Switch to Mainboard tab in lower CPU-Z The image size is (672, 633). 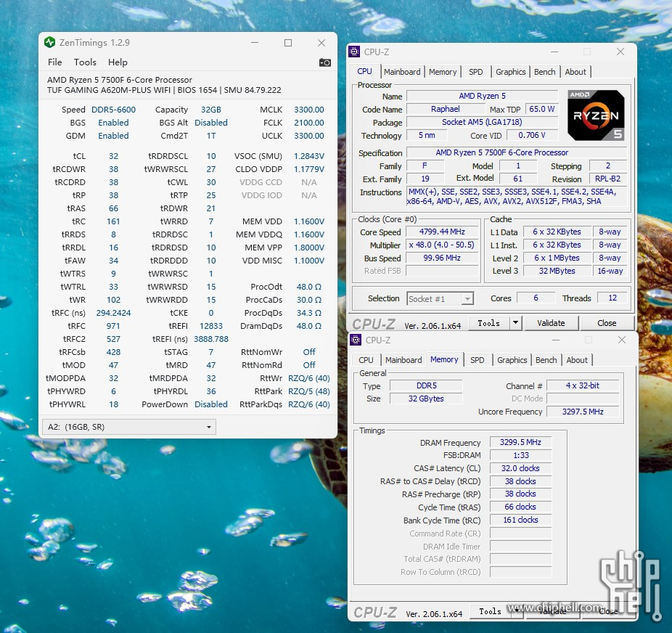click(403, 360)
